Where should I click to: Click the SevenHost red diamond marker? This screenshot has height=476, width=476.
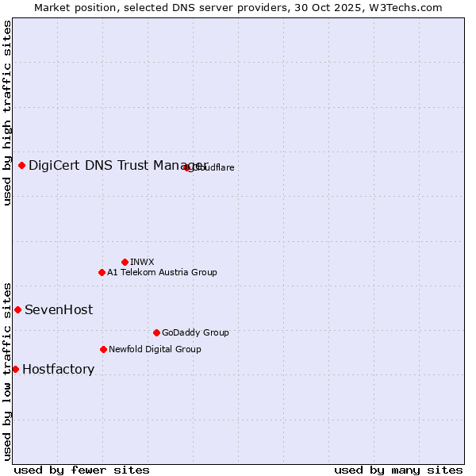click(17, 309)
